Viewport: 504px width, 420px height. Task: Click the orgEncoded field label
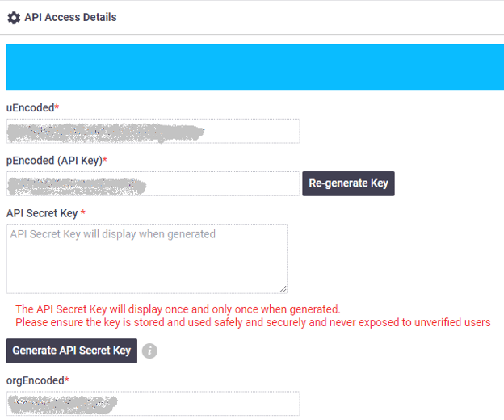point(36,380)
